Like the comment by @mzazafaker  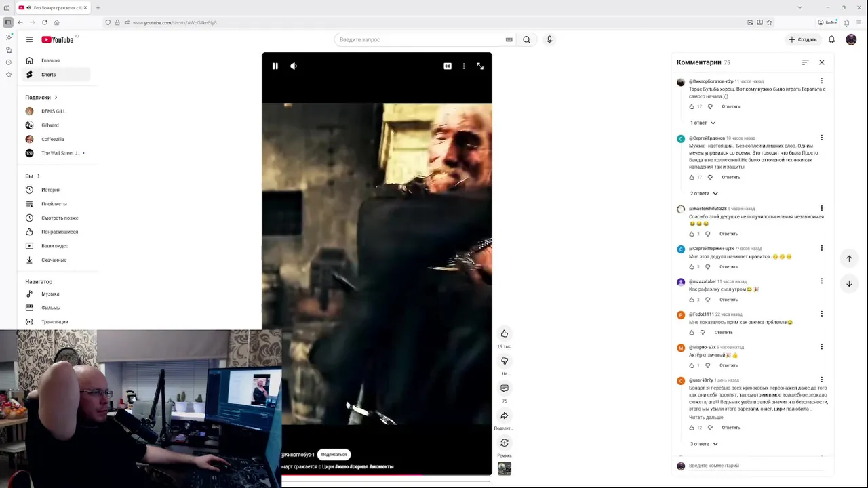click(x=692, y=300)
